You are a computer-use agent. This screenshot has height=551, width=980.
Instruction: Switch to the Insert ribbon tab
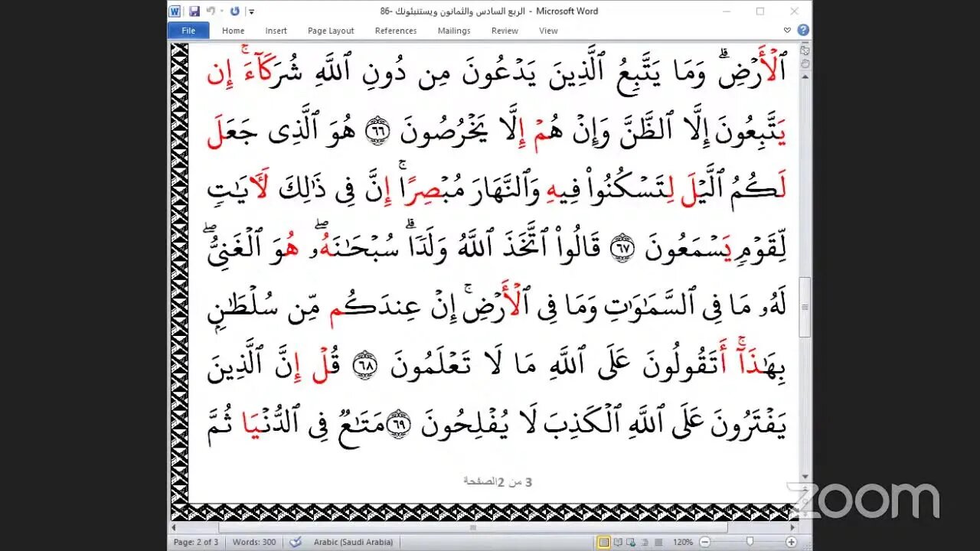click(276, 31)
